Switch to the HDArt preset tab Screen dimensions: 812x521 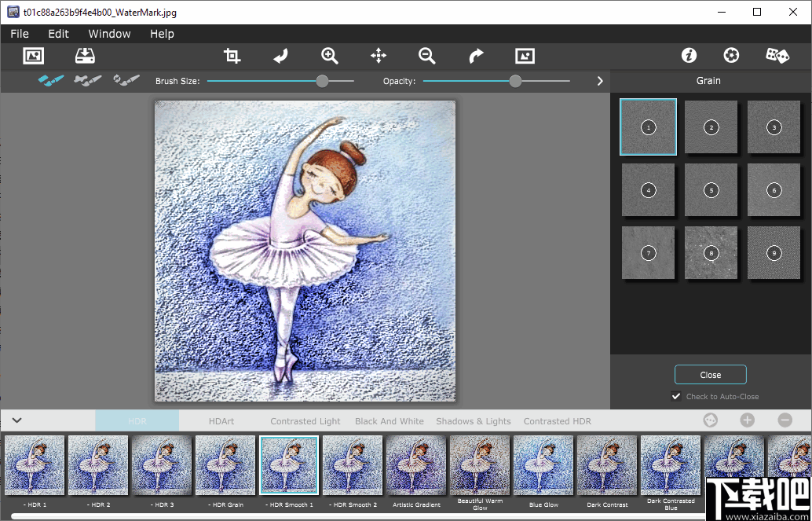[x=221, y=420]
